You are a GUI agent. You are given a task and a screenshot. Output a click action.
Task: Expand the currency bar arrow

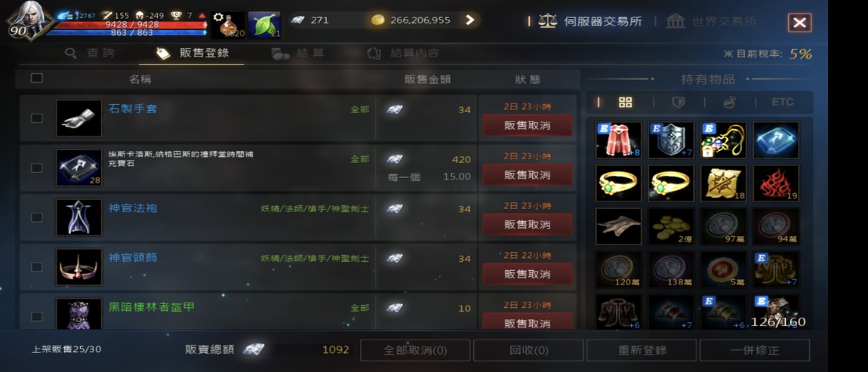469,20
